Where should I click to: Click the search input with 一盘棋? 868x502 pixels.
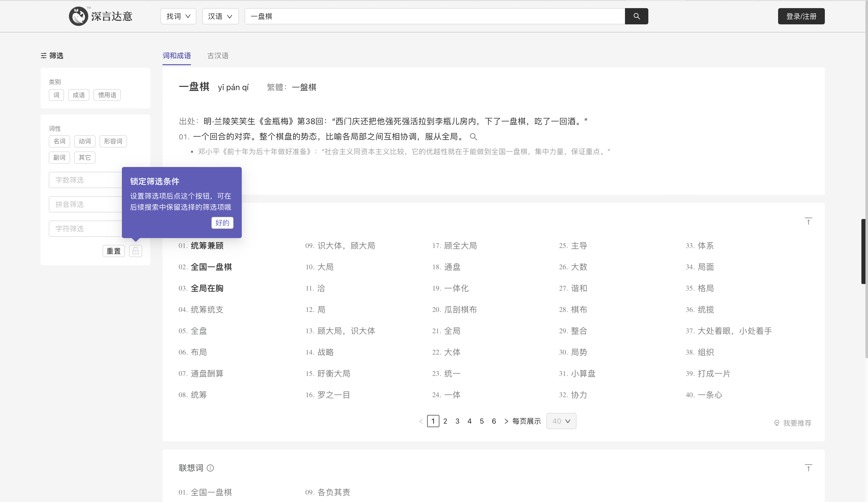point(435,16)
